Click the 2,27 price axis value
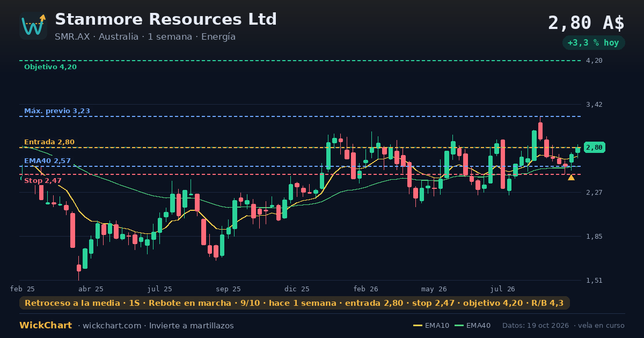 point(594,193)
